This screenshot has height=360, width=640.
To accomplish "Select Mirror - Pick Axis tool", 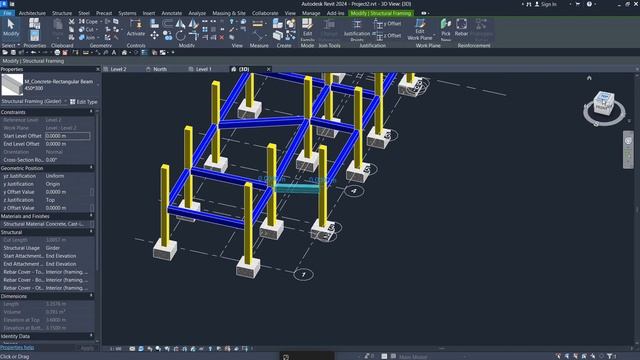I will [180, 23].
